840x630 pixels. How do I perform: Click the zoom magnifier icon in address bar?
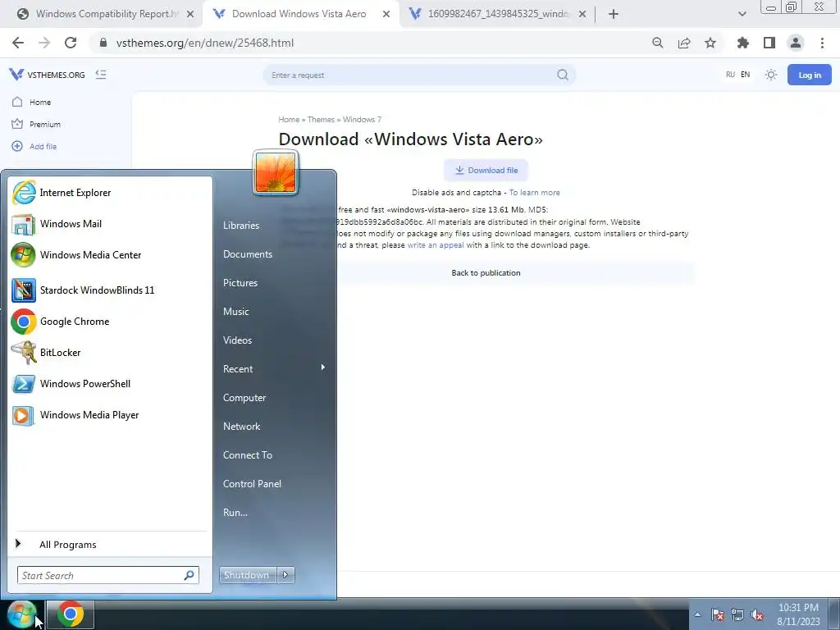pyautogui.click(x=658, y=43)
